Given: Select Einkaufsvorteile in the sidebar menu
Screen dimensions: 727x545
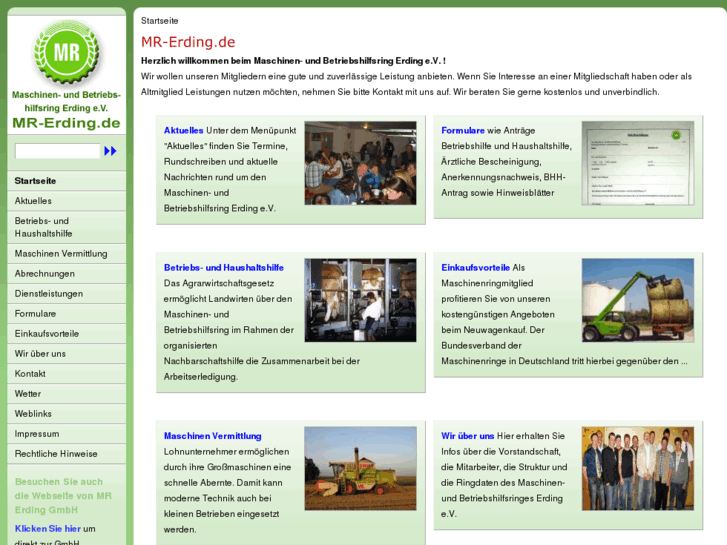Looking at the screenshot, I should pyautogui.click(x=67, y=333).
